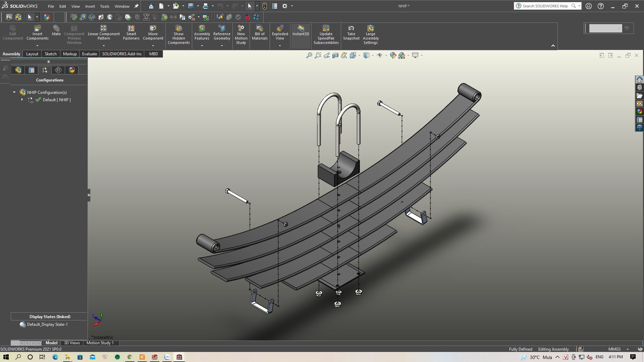Click the Search SOLIDWORKS Help field
644x362 pixels.
[x=545, y=6]
